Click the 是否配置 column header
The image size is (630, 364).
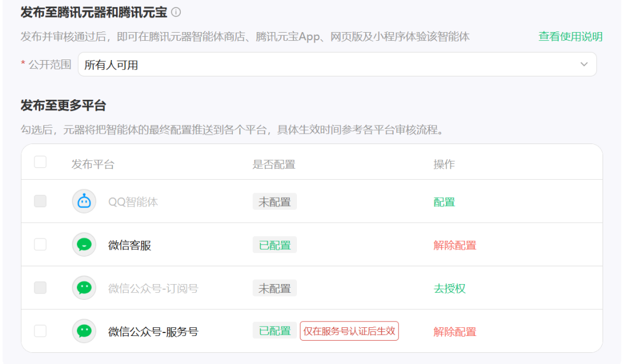point(274,164)
